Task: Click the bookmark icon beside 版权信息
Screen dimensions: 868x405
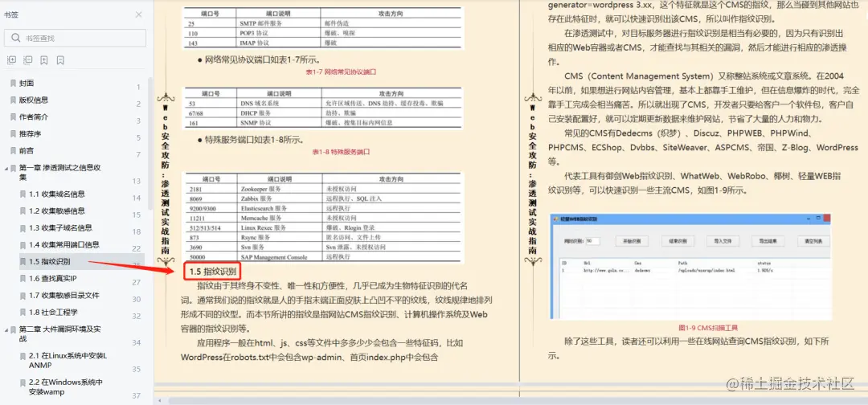Action: coord(14,100)
